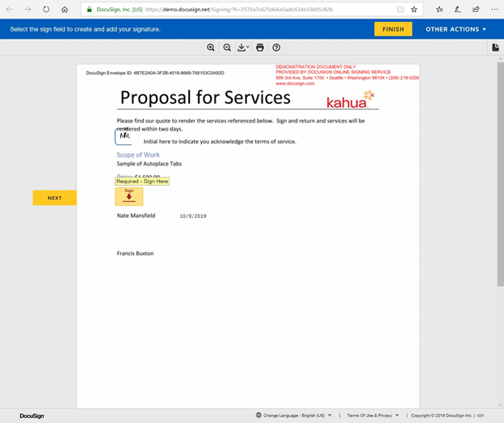Zoom out of the document

(x=227, y=48)
